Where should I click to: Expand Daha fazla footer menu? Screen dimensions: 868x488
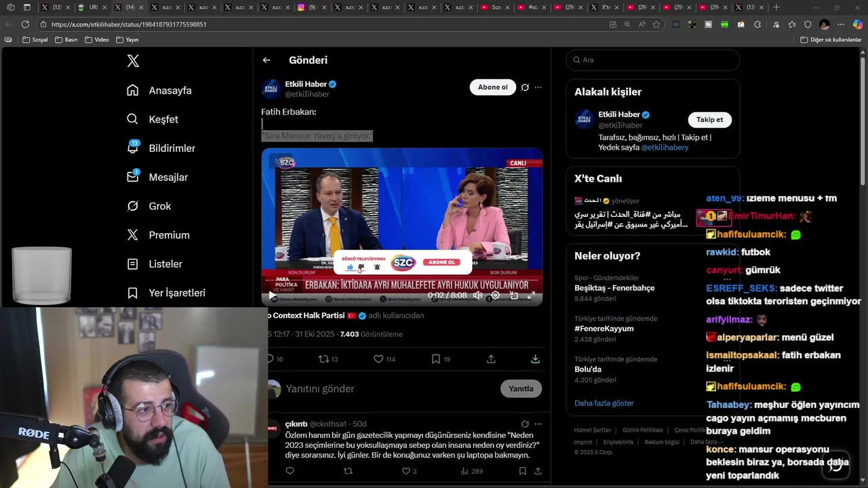point(707,442)
